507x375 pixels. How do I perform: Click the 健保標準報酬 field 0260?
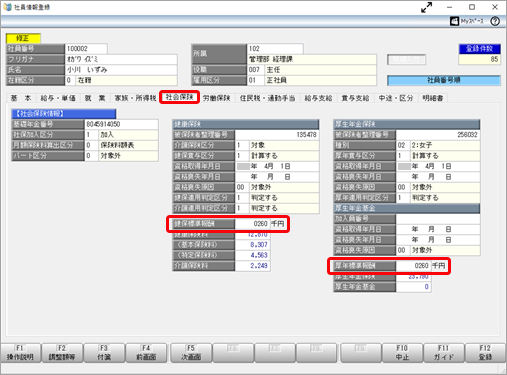(x=252, y=224)
